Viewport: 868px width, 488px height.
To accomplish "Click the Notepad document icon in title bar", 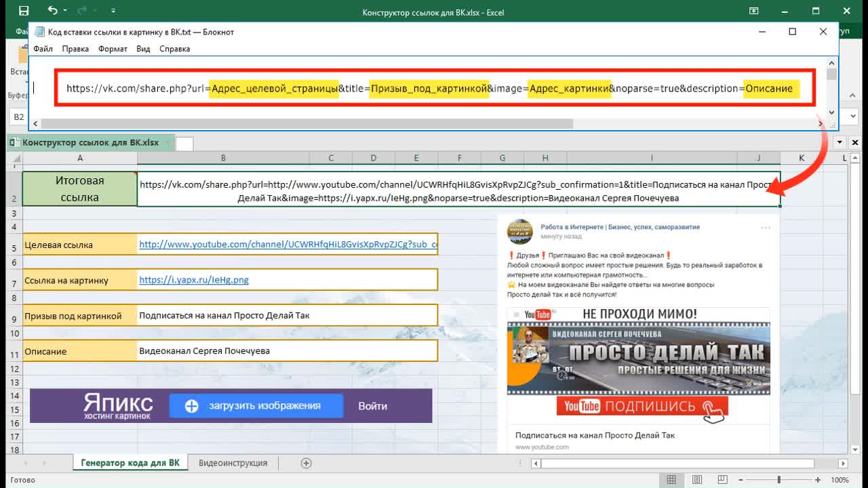I will [x=39, y=32].
